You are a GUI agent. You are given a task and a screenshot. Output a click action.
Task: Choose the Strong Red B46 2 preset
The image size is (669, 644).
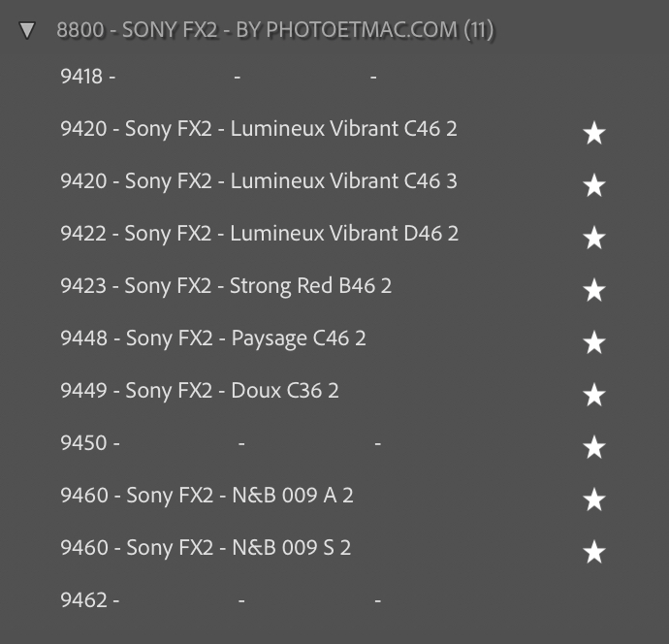coord(226,286)
